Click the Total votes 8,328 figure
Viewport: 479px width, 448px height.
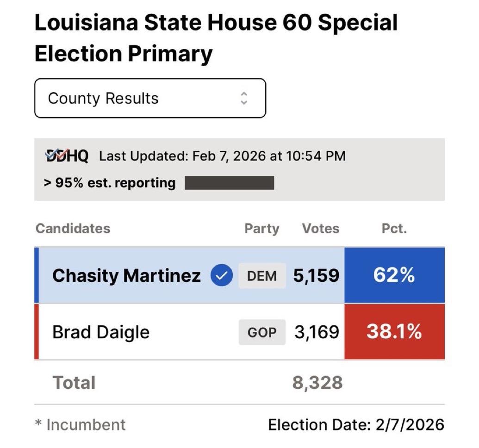(317, 383)
